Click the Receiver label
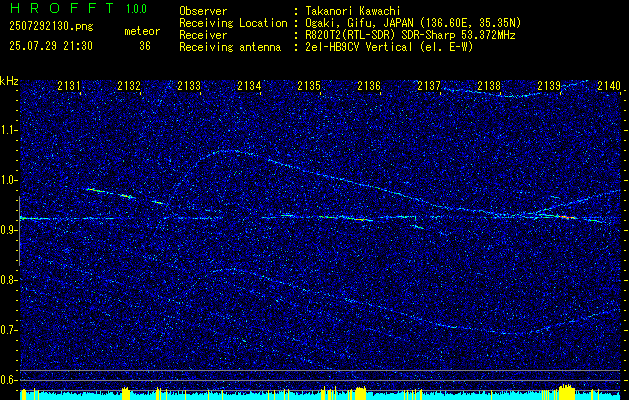629x400 pixels. (x=203, y=35)
